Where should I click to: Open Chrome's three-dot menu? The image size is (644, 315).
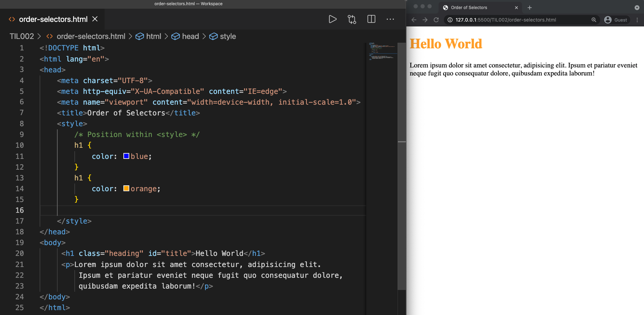[637, 20]
